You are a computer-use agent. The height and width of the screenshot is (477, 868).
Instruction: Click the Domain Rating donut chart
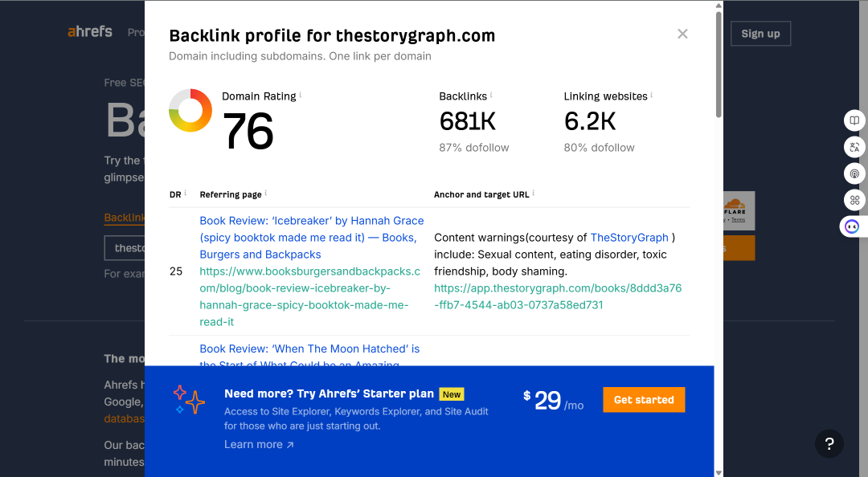(x=190, y=110)
